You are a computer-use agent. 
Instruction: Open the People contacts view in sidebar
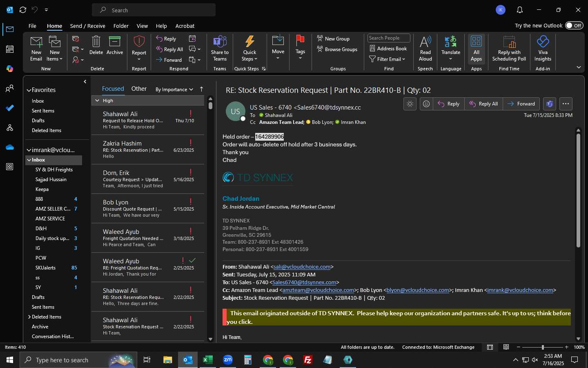[x=10, y=88]
